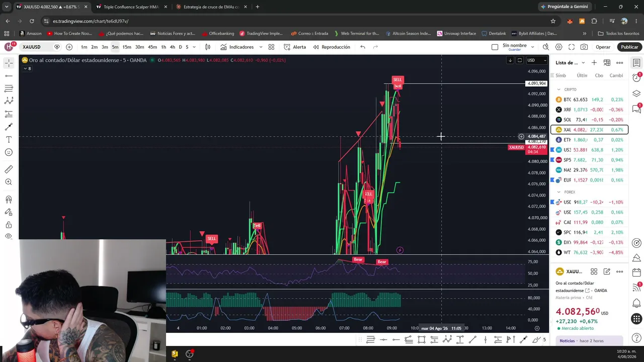The width and height of the screenshot is (644, 362).
Task: Add symbol with compare plus icon
Action: (69, 47)
